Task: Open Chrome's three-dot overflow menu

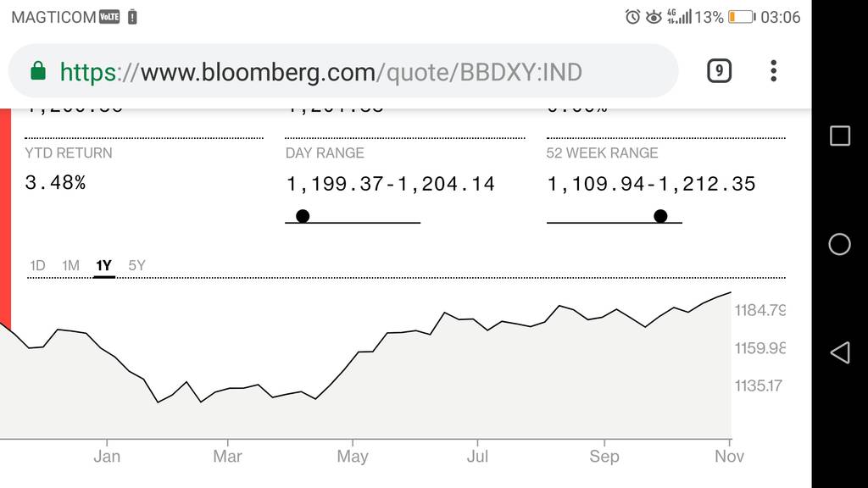Action: (x=773, y=71)
